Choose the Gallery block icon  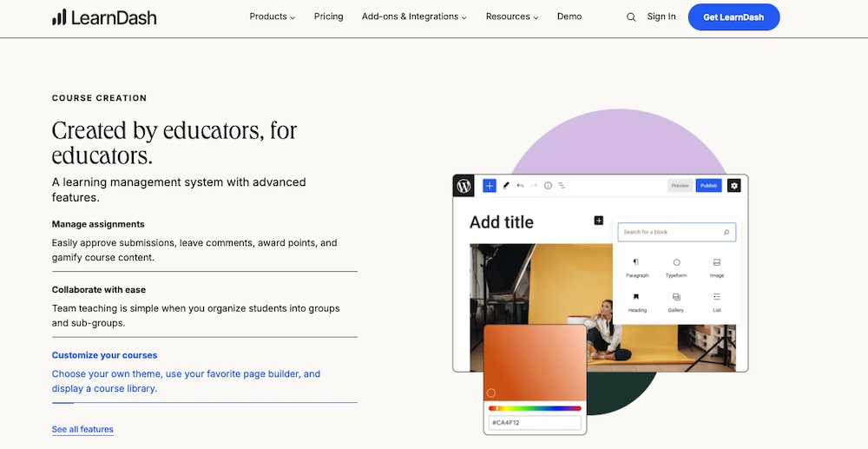point(676,297)
